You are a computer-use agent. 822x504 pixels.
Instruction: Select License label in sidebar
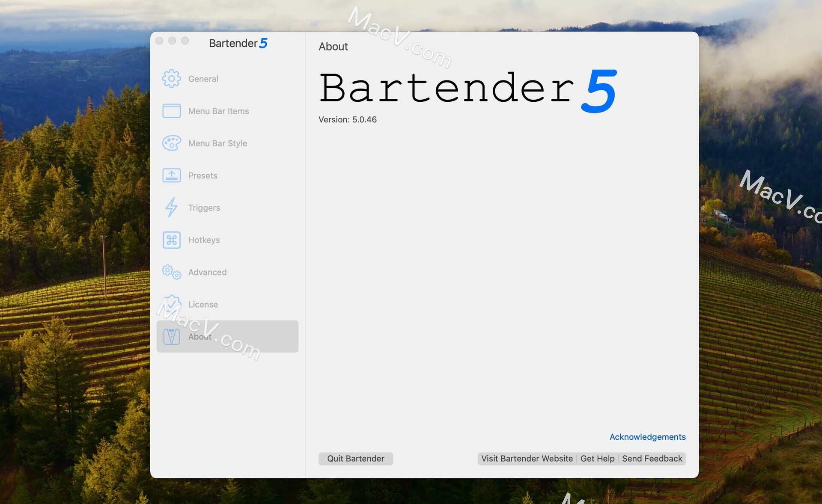[x=203, y=305]
